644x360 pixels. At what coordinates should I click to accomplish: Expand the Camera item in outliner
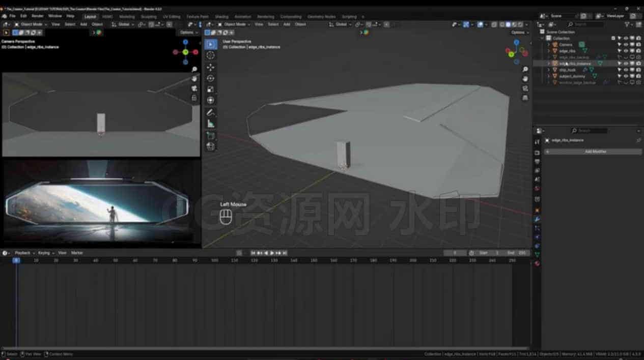coord(548,45)
